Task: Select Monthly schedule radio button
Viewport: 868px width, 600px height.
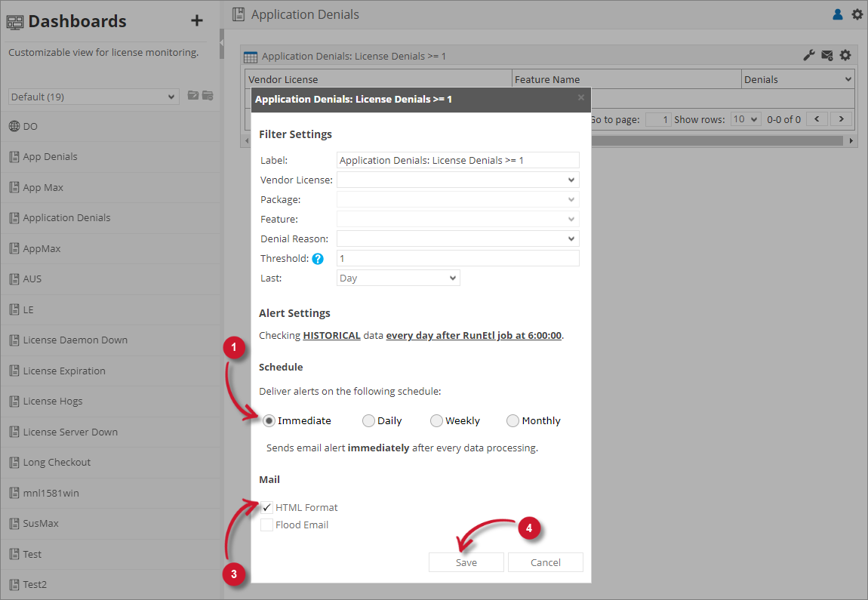Action: [512, 421]
